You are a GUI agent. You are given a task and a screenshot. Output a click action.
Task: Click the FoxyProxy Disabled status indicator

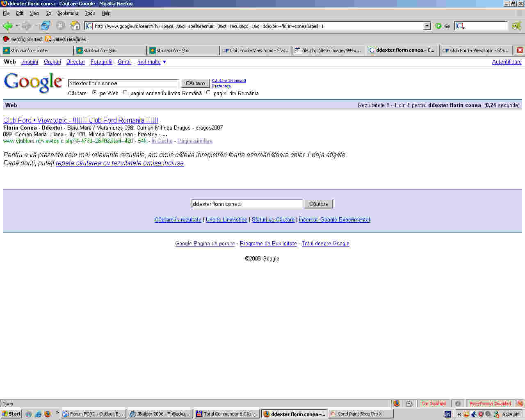pos(490,404)
